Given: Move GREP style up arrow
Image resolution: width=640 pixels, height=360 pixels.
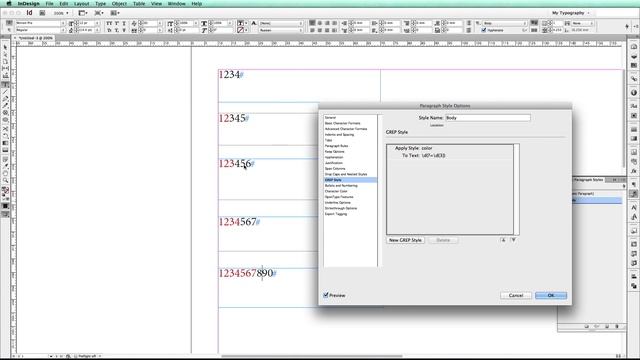Looking at the screenshot, I should pyautogui.click(x=503, y=240).
